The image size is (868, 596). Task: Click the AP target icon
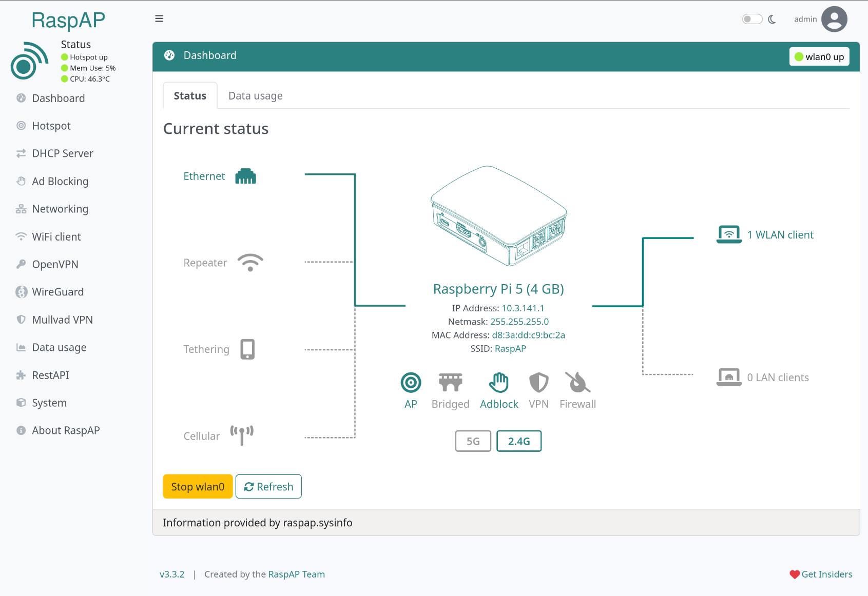411,382
